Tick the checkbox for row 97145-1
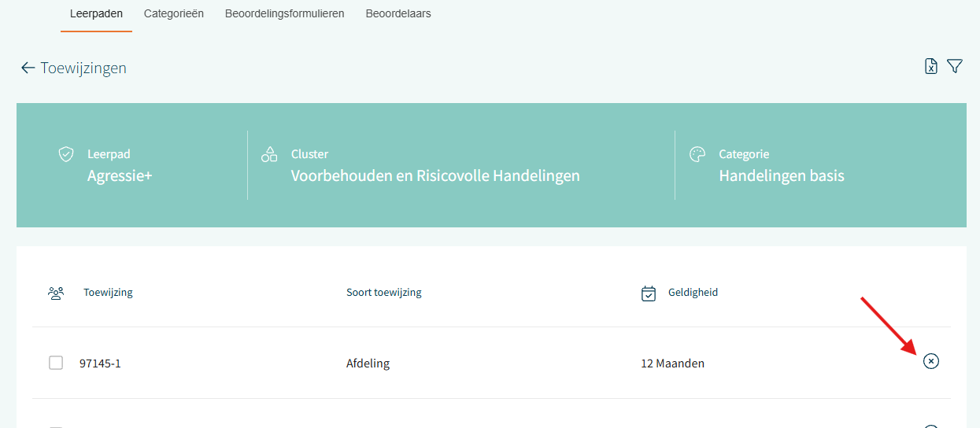The width and height of the screenshot is (980, 428). pos(56,363)
